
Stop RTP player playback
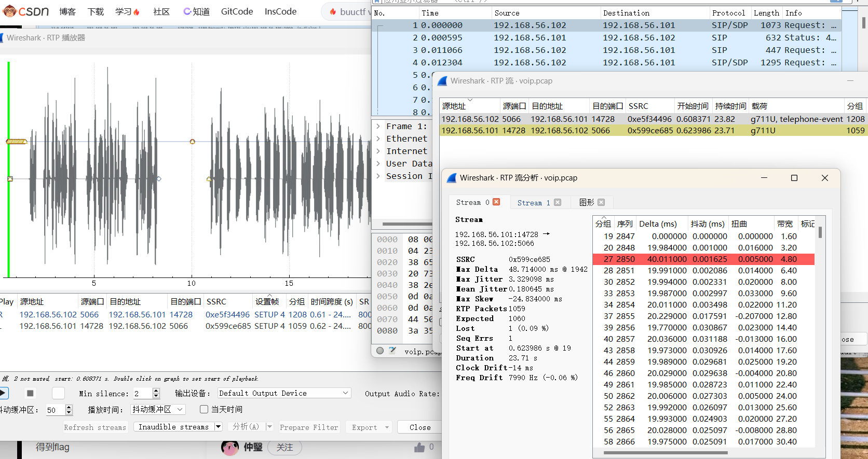coord(30,393)
